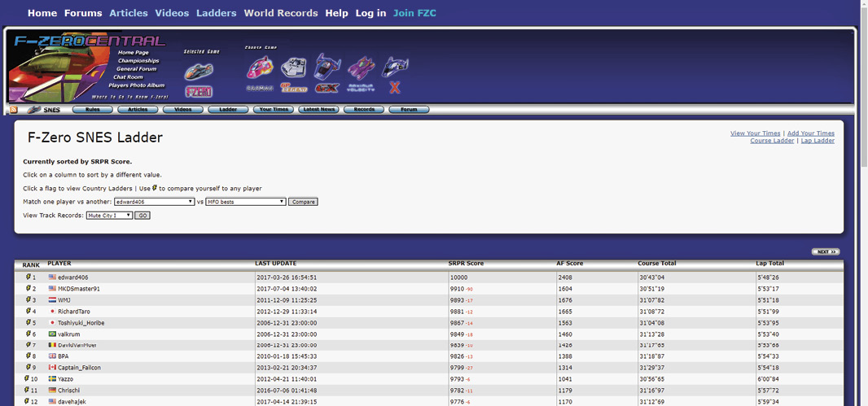Viewport: 868px width, 406px height.
Task: Click the Netherlands flag beside WMJ
Action: (x=53, y=299)
